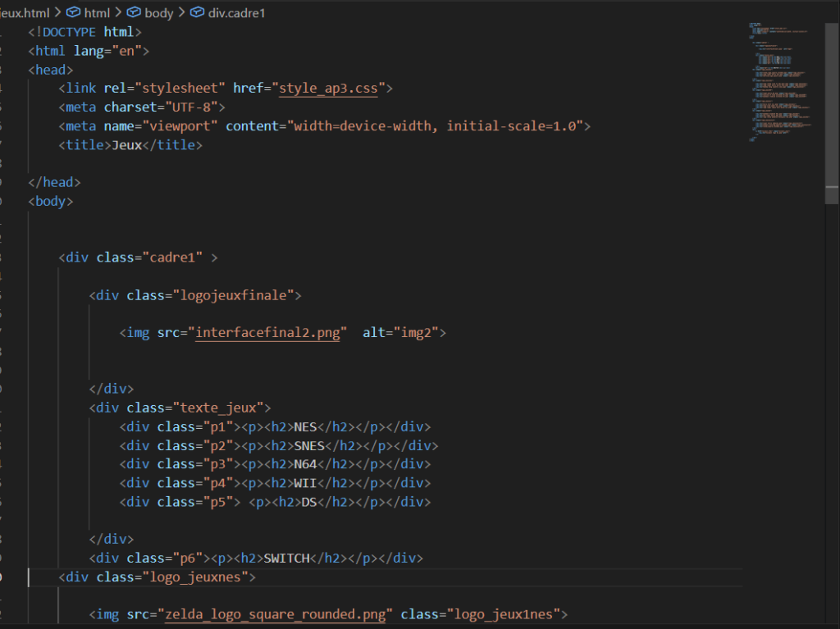This screenshot has width=840, height=629.
Task: Open the jeux.html breadcrumb file picker
Action: pos(25,13)
